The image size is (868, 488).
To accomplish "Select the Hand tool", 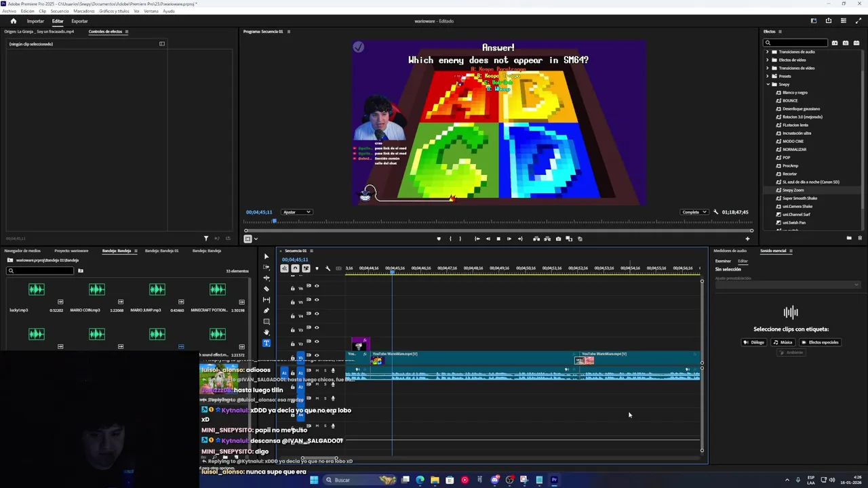I will 266,332.
